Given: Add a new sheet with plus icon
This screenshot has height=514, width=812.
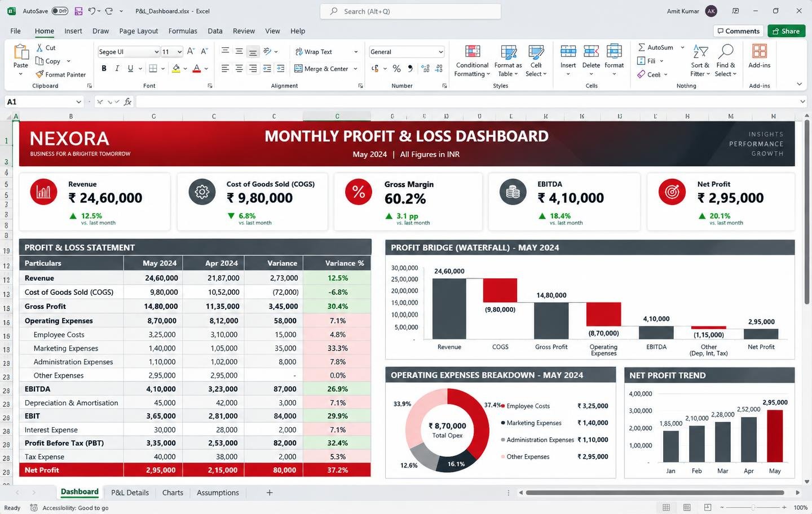Looking at the screenshot, I should 270,493.
